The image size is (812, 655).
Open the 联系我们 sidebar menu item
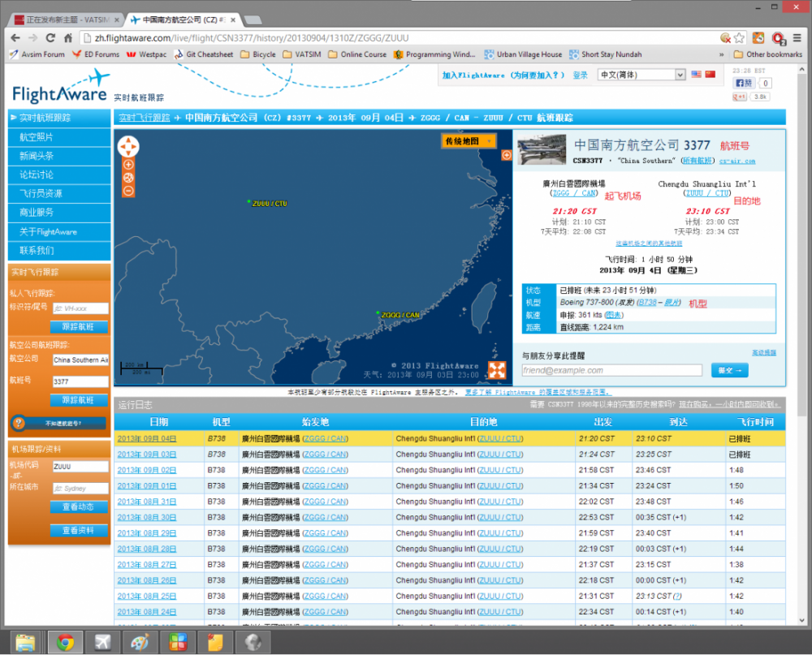pyautogui.click(x=59, y=251)
